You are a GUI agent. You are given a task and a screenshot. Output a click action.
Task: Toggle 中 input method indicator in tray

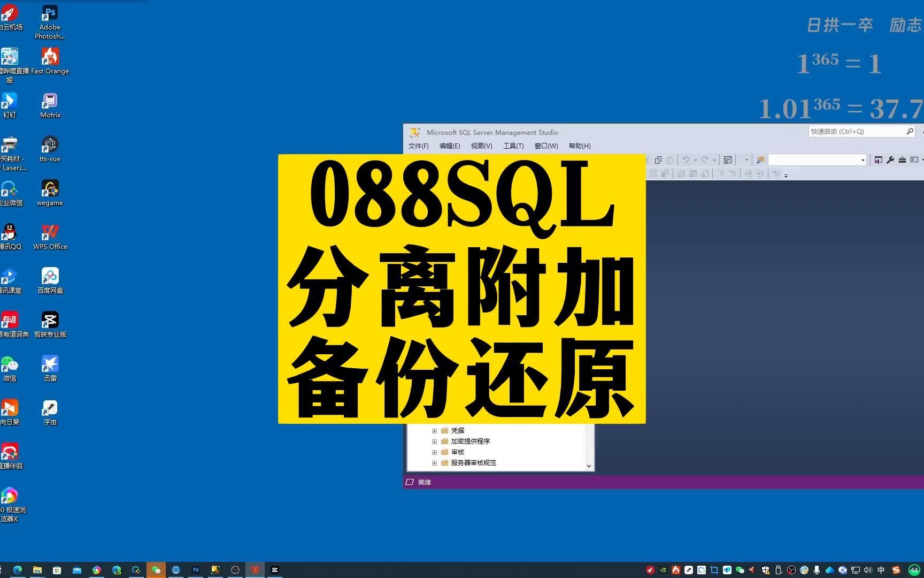[x=881, y=570]
